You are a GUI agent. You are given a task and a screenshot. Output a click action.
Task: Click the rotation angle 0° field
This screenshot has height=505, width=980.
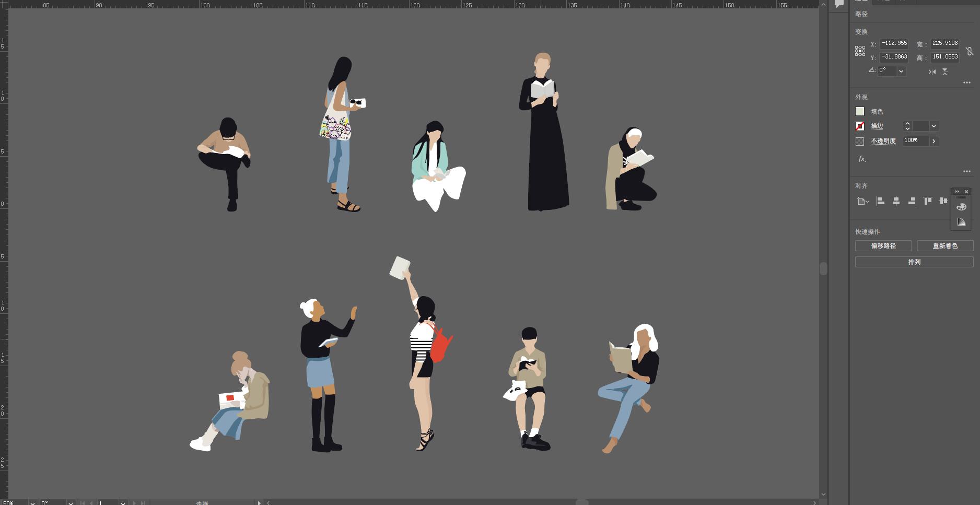pos(887,71)
